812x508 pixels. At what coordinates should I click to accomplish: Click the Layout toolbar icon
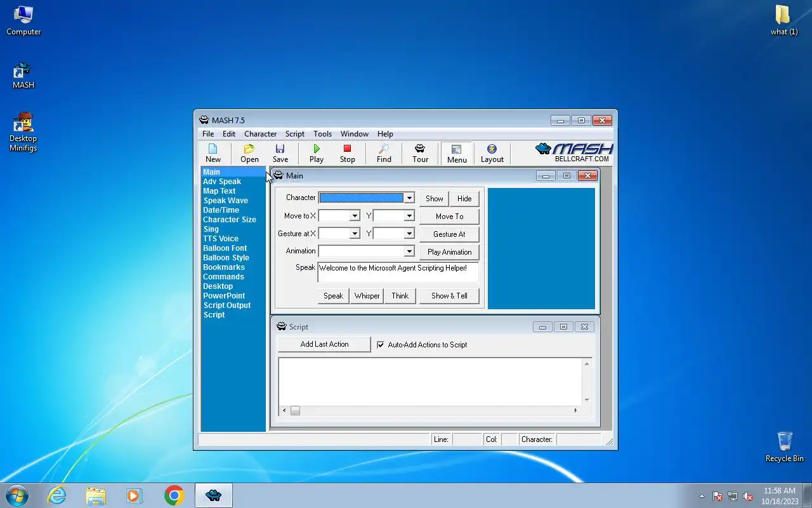coord(492,153)
